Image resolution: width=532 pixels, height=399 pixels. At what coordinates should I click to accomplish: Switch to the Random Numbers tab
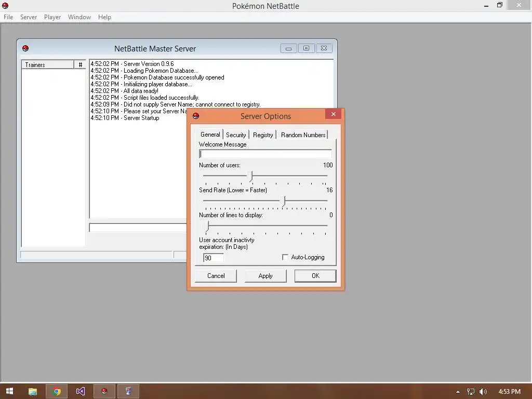coord(303,135)
